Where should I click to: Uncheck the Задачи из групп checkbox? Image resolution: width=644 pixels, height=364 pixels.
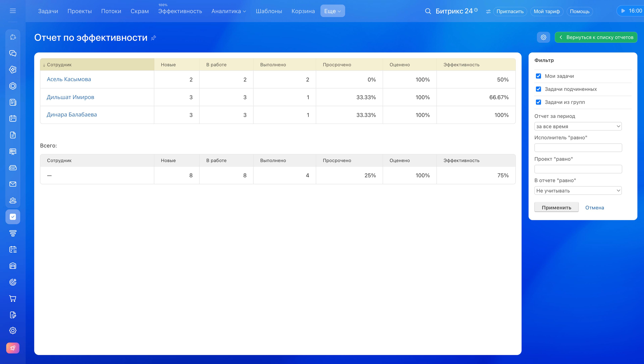pyautogui.click(x=539, y=102)
